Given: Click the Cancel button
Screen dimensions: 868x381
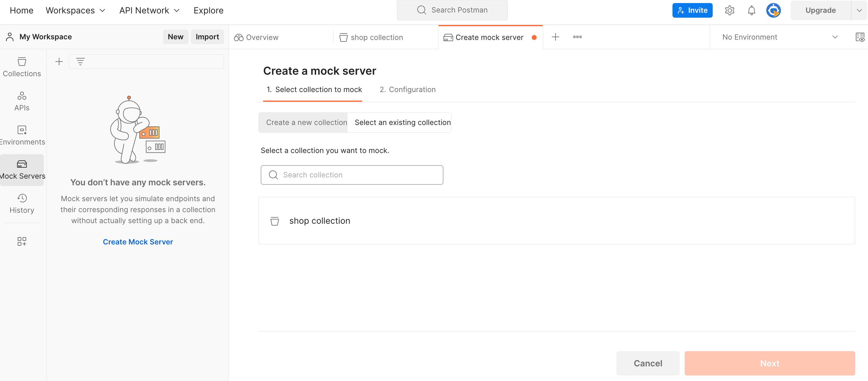Looking at the screenshot, I should (647, 363).
